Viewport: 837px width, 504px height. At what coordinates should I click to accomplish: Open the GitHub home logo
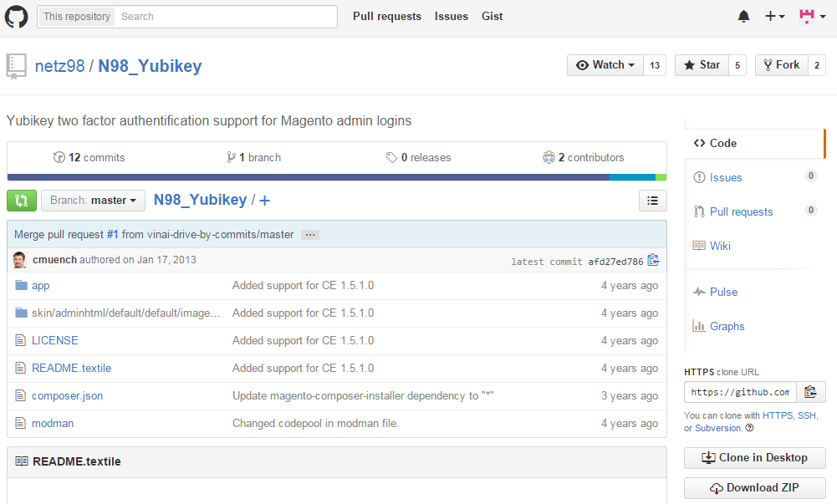point(16,17)
